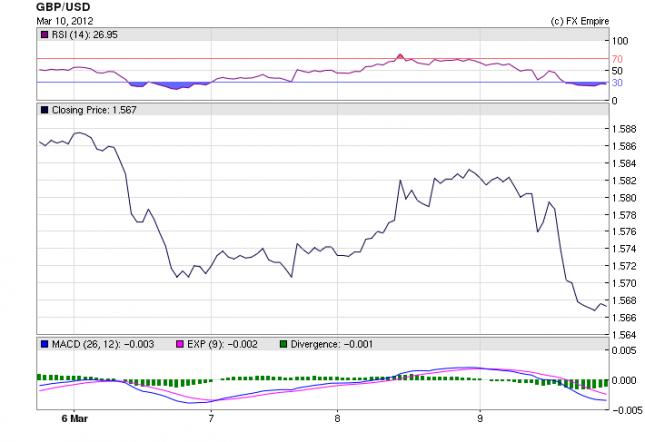Click the 8 date axis label
The height and width of the screenshot is (442, 645).
(x=337, y=419)
